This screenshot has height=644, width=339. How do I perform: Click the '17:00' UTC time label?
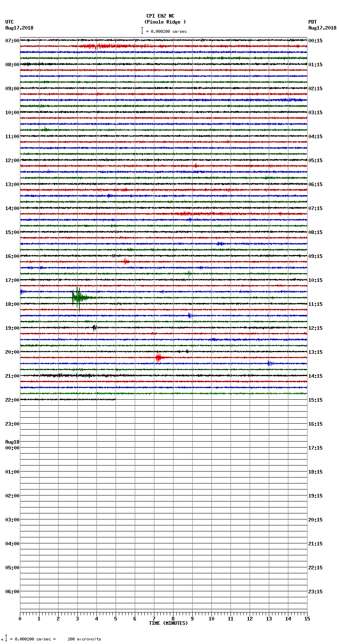tap(12, 280)
